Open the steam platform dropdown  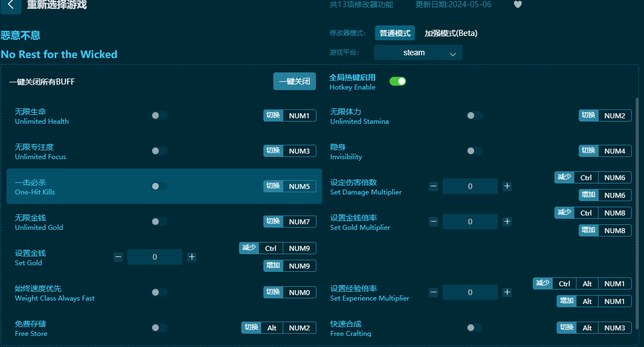(418, 52)
